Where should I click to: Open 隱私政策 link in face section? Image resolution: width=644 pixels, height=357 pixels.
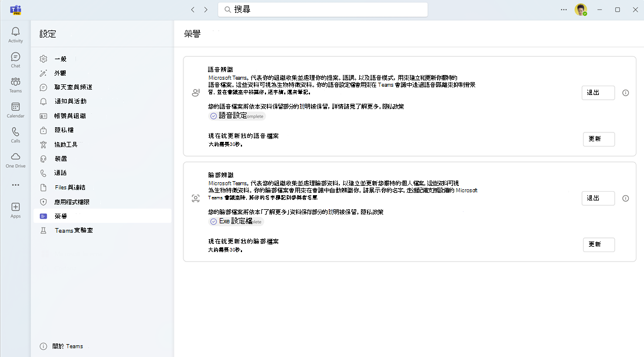pos(372,212)
